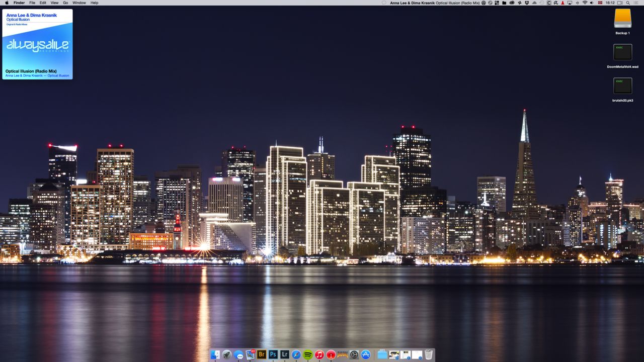Click the Doom game dock icon

click(343, 354)
